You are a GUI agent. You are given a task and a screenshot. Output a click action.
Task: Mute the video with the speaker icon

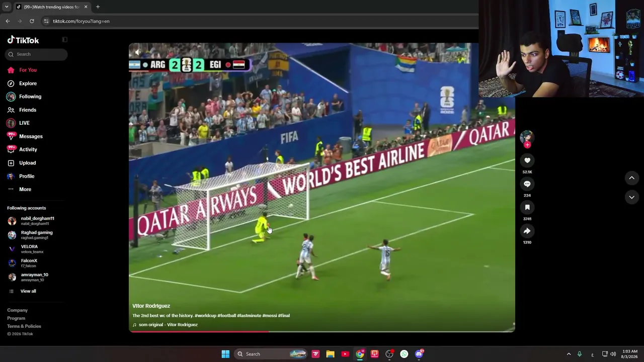coord(138,52)
